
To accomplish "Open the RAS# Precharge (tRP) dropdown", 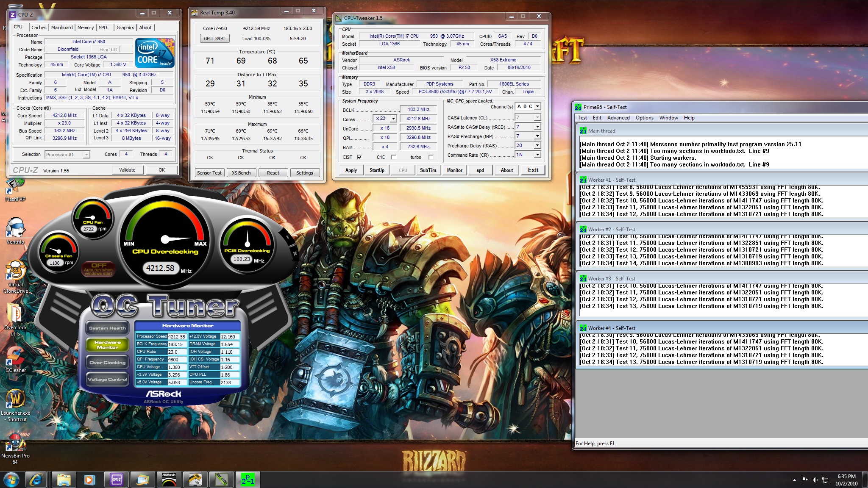I will (537, 136).
